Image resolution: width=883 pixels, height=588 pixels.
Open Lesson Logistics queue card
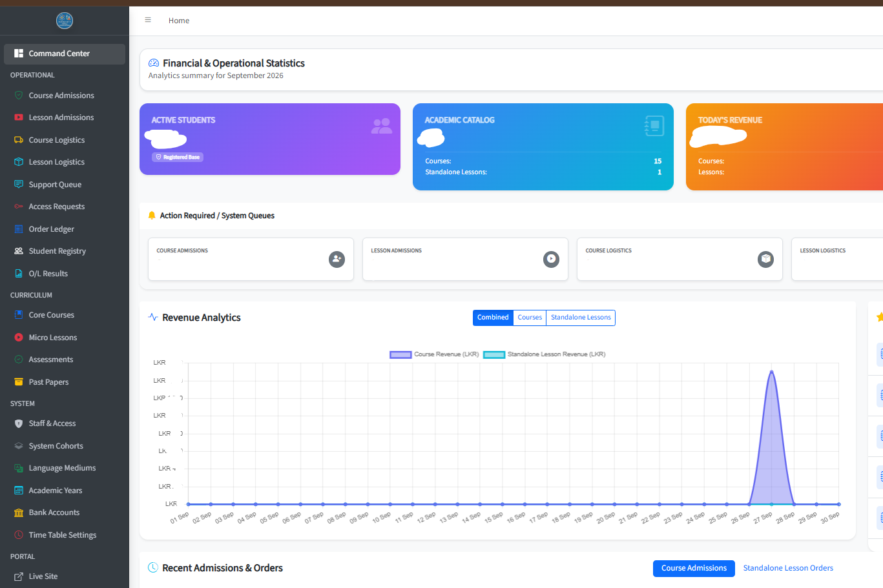[837, 259]
